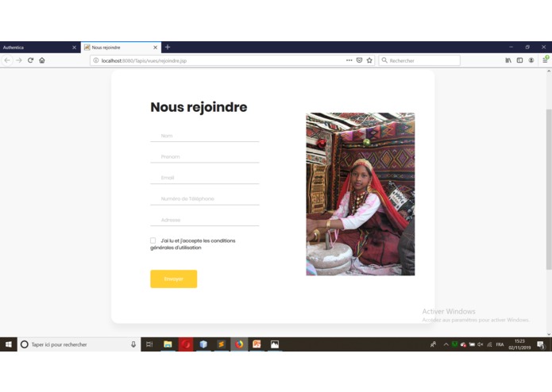Screen dimensions: 552x392
Task: Click the woman weaving photo
Action: pos(360,194)
